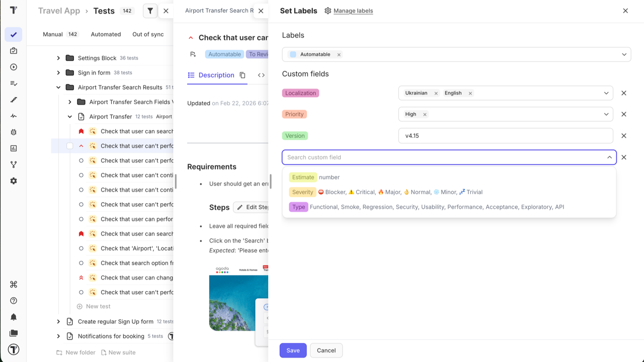This screenshot has height=362, width=644.
Task: Open the play circle icon in sidebar
Action: pos(14,67)
